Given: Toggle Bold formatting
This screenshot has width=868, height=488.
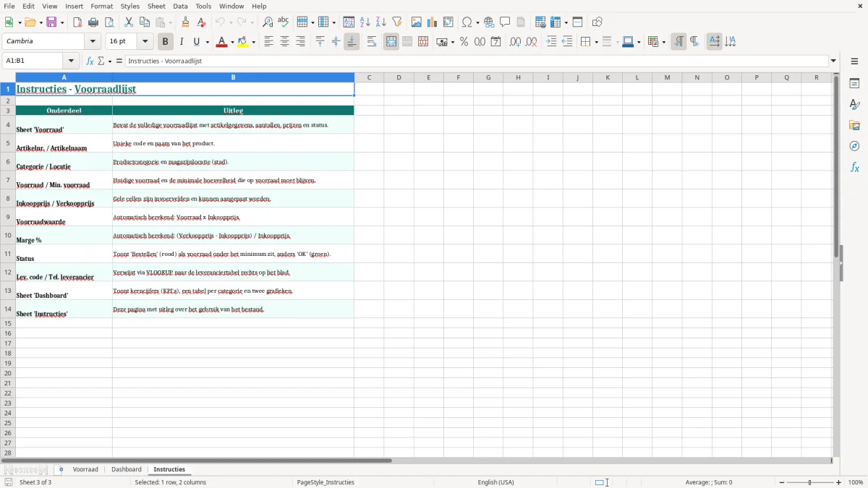Looking at the screenshot, I should 166,42.
